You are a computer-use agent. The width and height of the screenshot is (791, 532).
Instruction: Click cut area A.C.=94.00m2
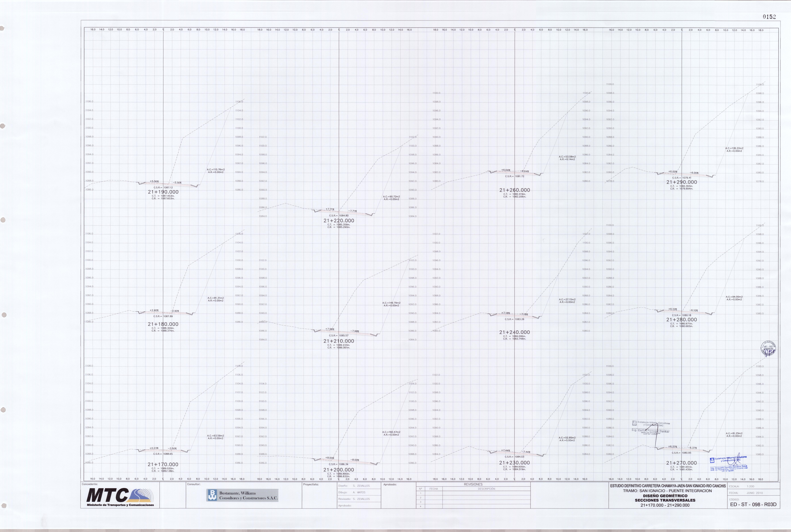[734, 297]
